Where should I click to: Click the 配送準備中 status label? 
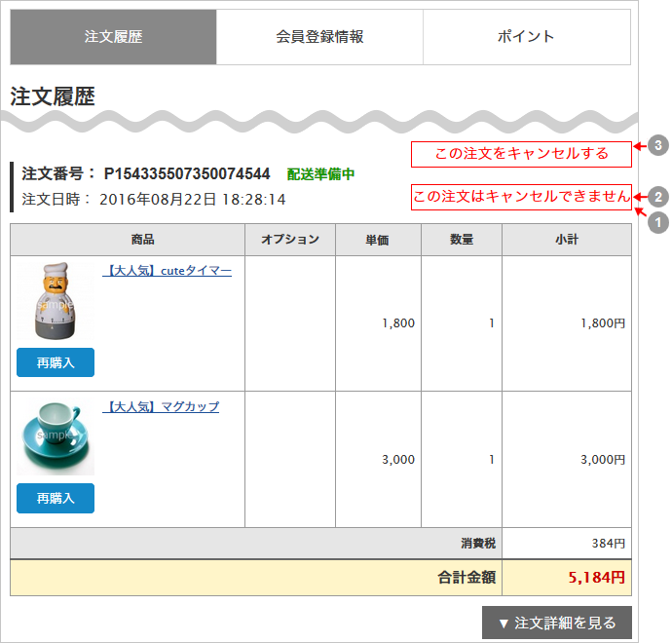(x=320, y=174)
